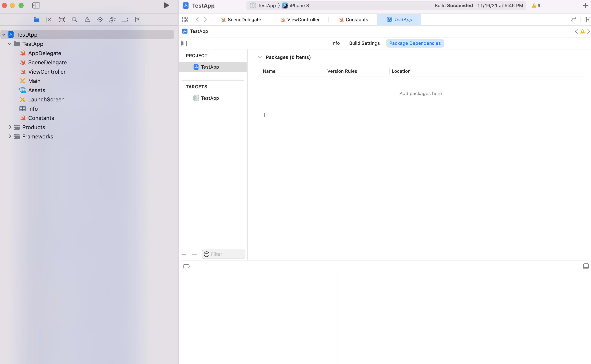Open the issue navigator warning icon
Screen dimensions: 591x364
[x=87, y=20]
